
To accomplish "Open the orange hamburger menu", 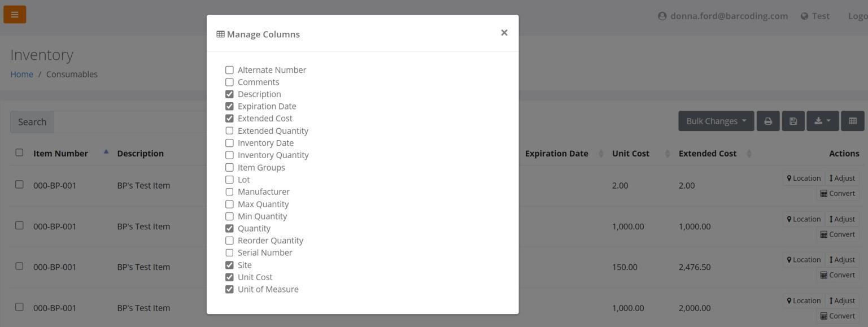I will point(15,15).
